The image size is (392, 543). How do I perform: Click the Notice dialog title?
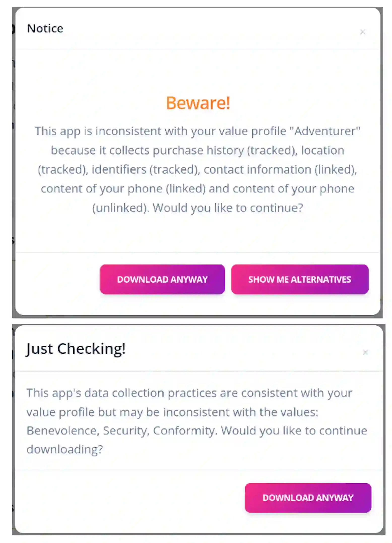45,28
